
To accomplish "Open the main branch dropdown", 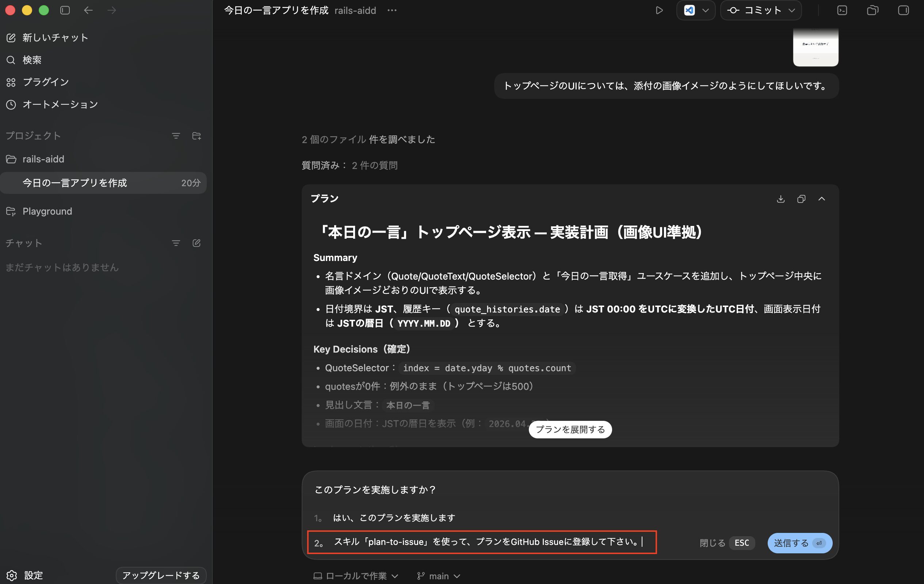I will click(439, 576).
